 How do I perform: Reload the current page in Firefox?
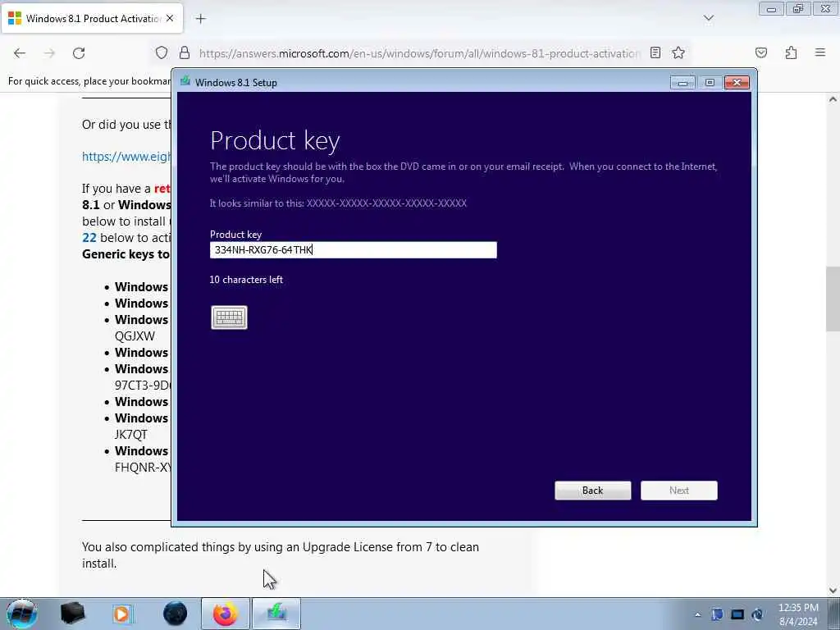pos(79,53)
